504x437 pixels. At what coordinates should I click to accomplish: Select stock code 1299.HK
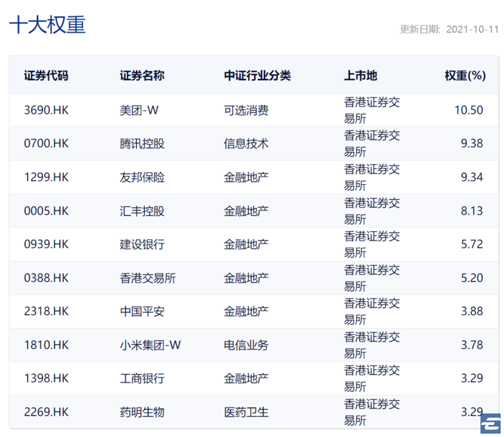point(46,177)
